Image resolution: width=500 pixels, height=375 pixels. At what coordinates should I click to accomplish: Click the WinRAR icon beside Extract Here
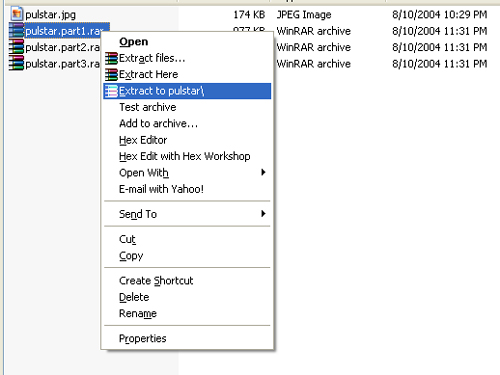(111, 75)
